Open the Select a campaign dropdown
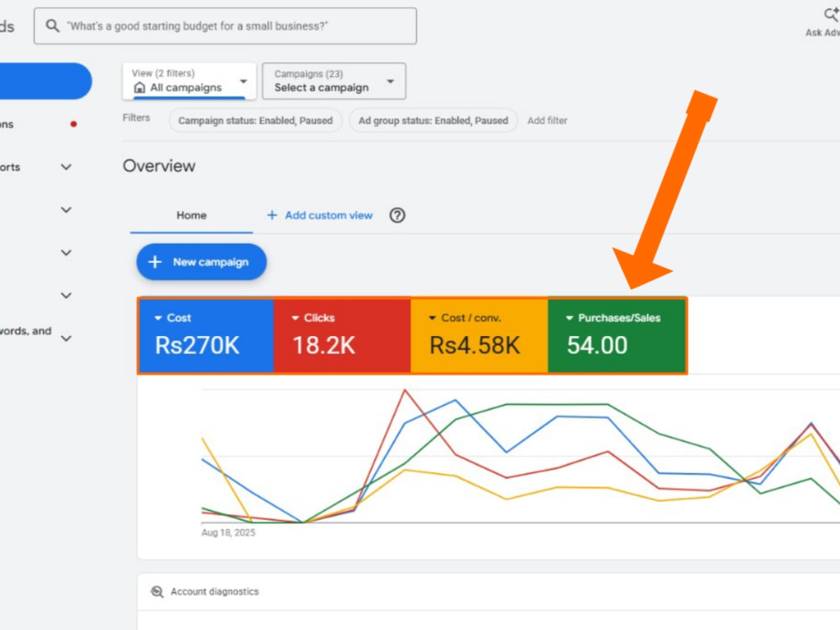 [333, 81]
